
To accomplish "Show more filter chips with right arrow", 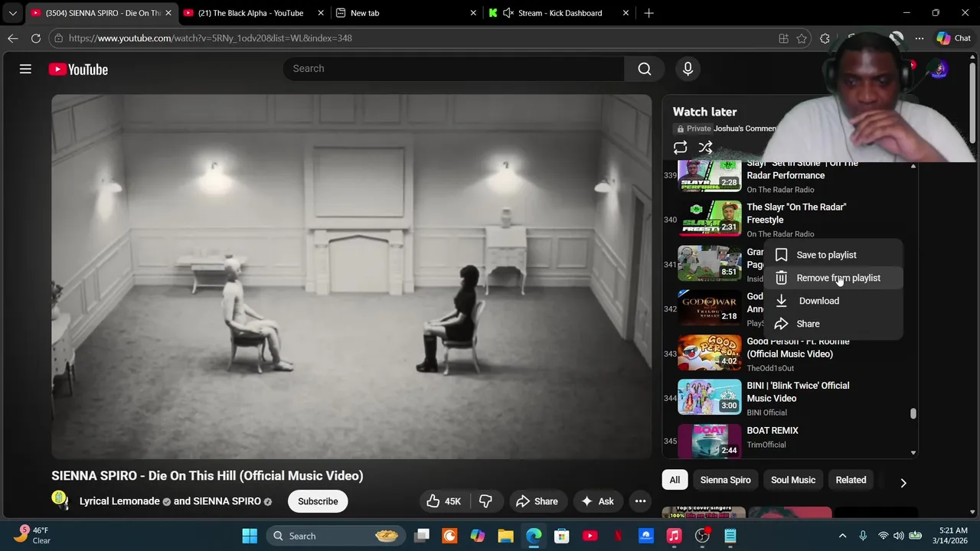I will click(x=903, y=482).
